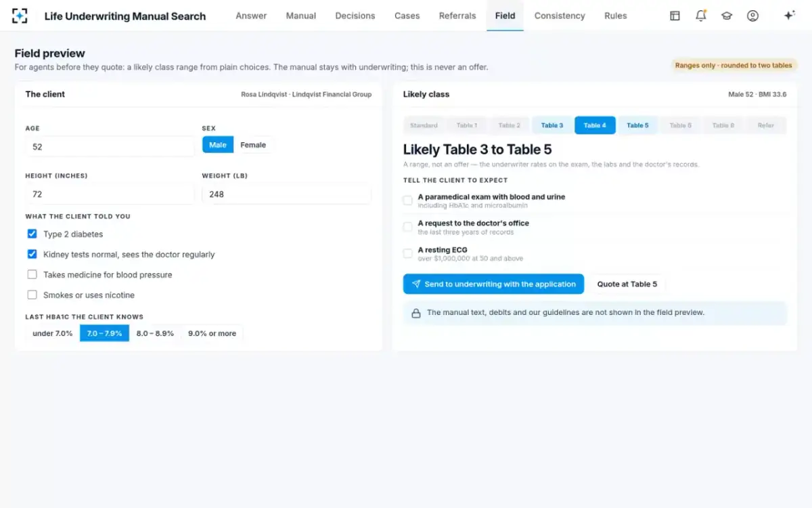This screenshot has width=812, height=508.
Task: Click 'Ranges only · rounded to two tables' badge
Action: 734,66
